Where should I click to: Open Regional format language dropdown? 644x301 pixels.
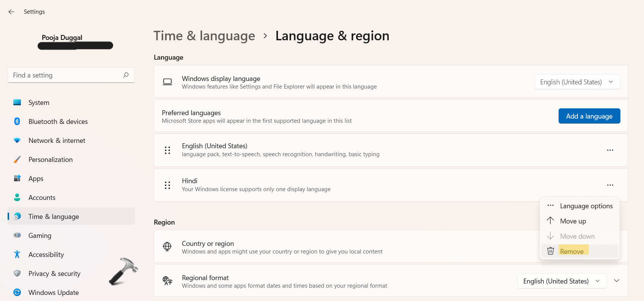[562, 281]
